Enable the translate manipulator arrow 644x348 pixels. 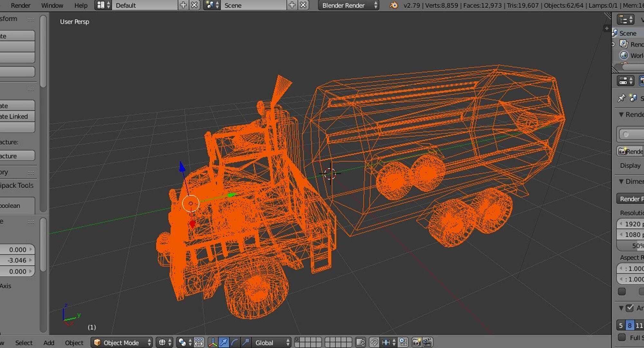(x=223, y=343)
